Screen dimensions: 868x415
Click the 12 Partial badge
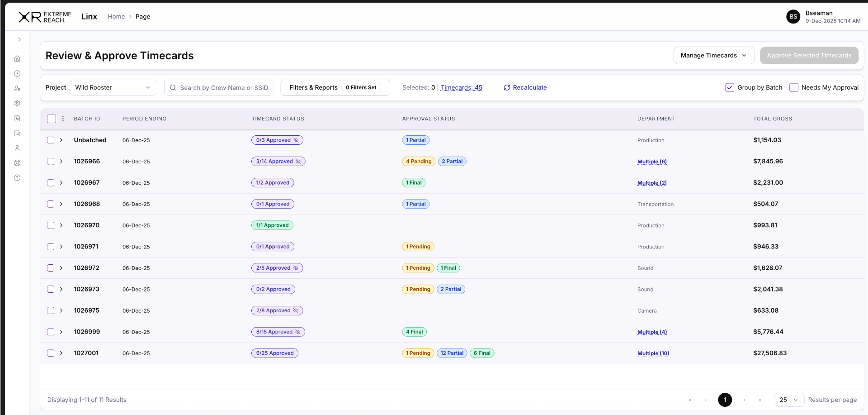coord(452,353)
